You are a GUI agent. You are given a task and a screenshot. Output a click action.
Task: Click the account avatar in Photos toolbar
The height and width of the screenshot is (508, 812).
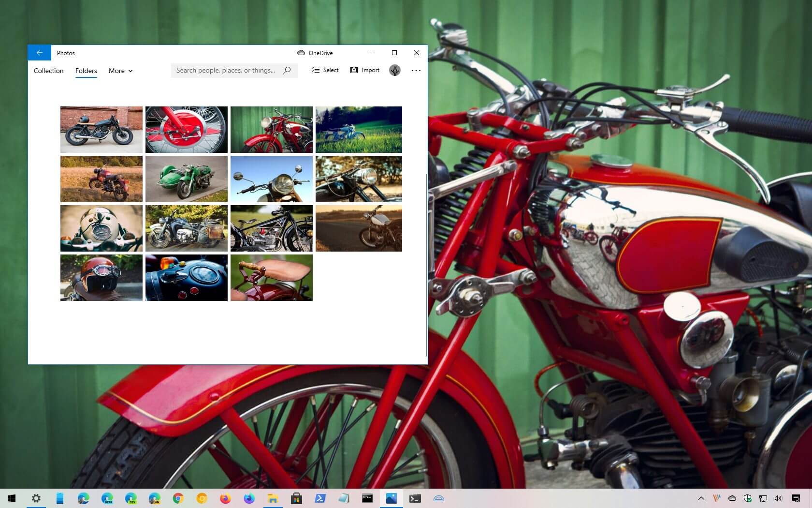point(394,70)
